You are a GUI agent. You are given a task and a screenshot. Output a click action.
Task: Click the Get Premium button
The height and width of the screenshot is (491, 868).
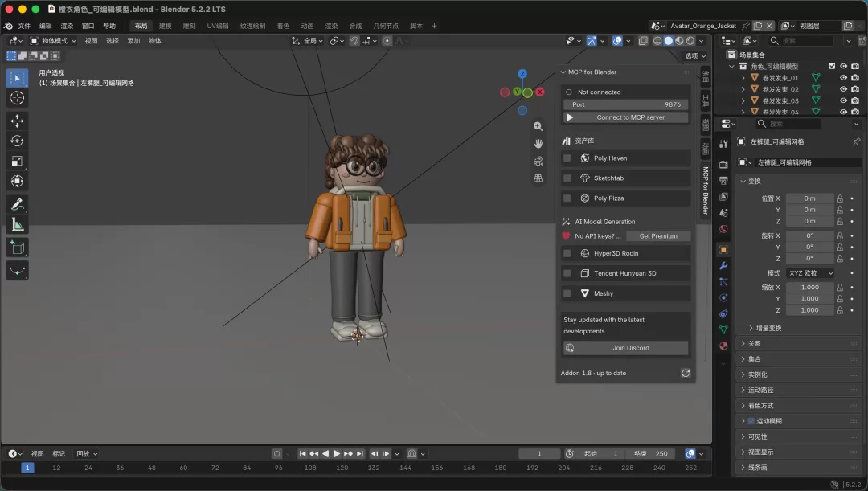pos(658,236)
